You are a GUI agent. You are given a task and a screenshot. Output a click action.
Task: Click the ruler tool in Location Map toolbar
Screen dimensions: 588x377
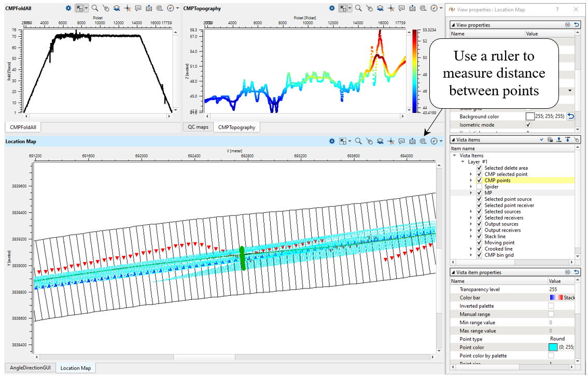click(423, 141)
